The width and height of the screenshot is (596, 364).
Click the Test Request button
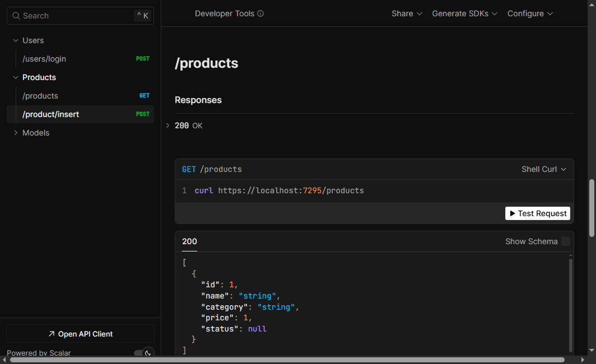(x=538, y=213)
